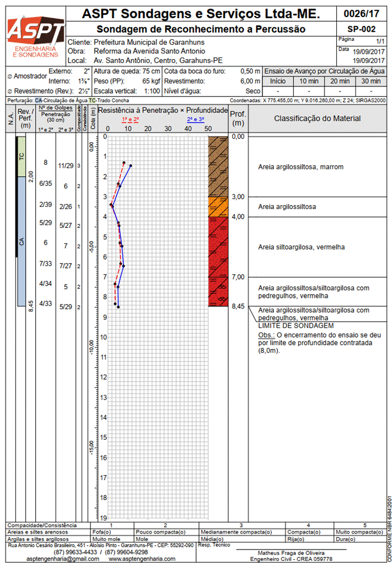Click the legend entry Pouco compacta(o)

tap(161, 532)
